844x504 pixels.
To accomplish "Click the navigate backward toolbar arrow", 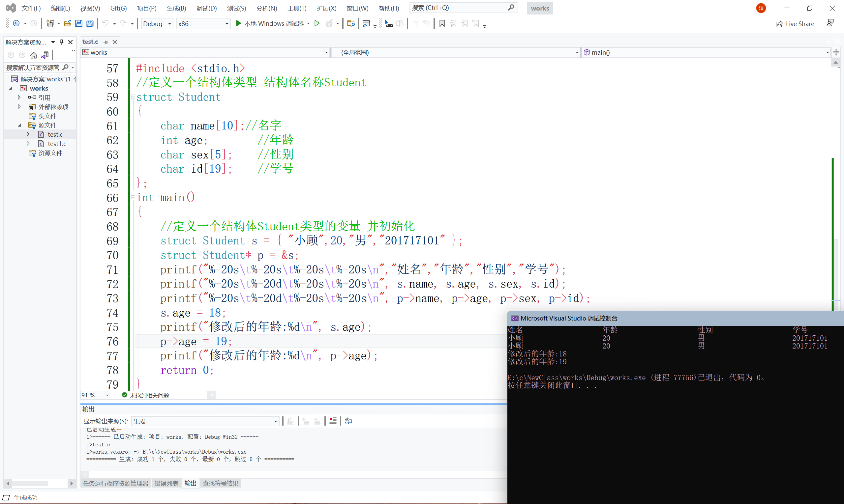I will tap(16, 23).
